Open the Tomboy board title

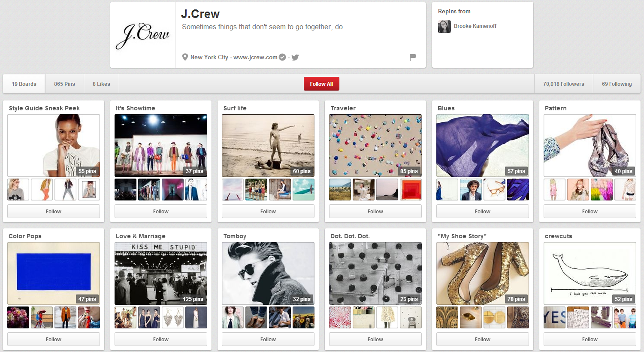[x=235, y=236]
